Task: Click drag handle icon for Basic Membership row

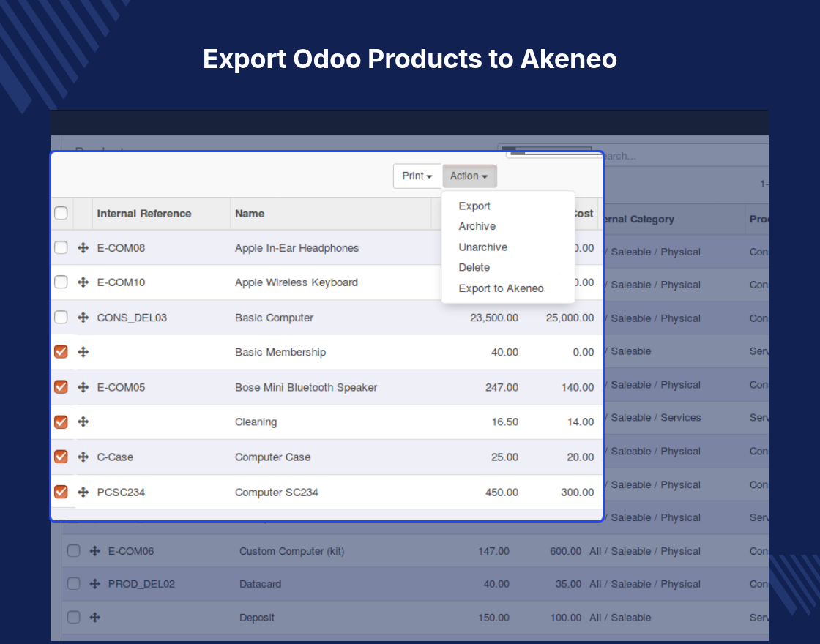Action: coord(83,352)
